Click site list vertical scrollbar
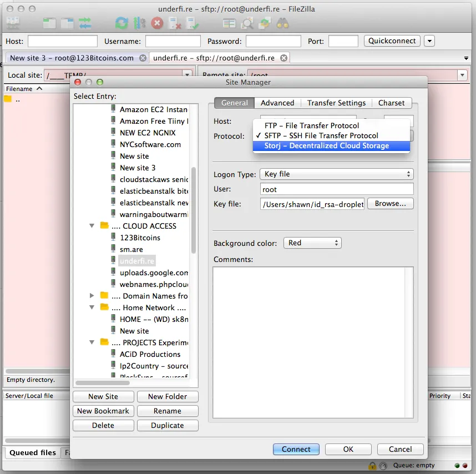The height and width of the screenshot is (474, 476). (194, 210)
